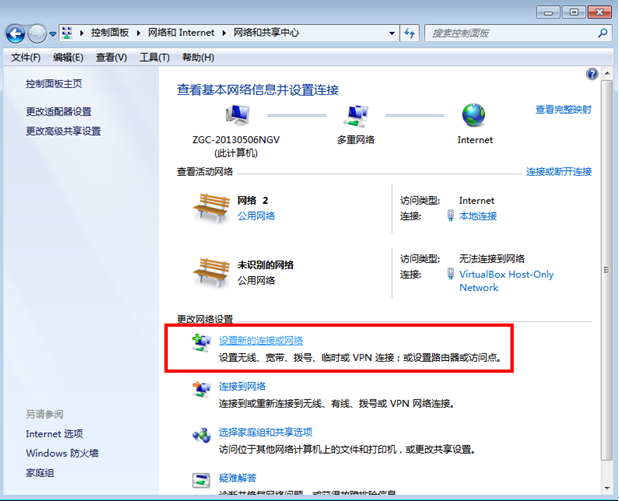Screen dimensions: 619x501
Task: Click the blue help question mark icon
Action: (x=592, y=74)
